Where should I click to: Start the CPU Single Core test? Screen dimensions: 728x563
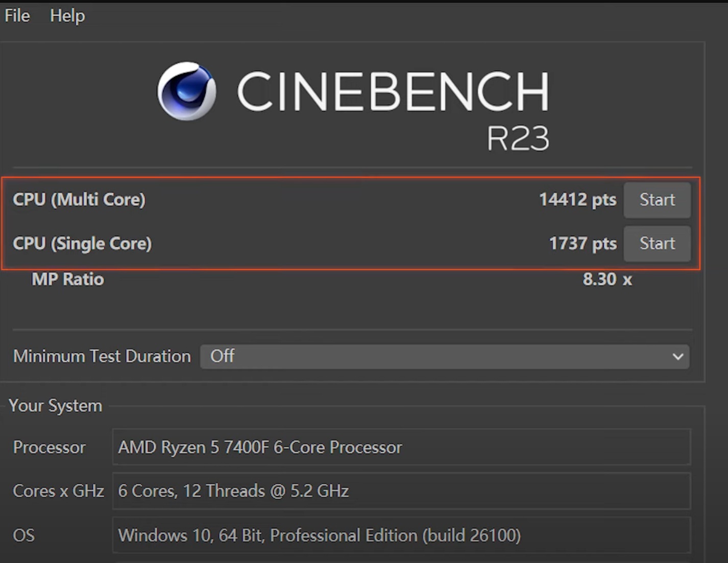[x=657, y=244]
